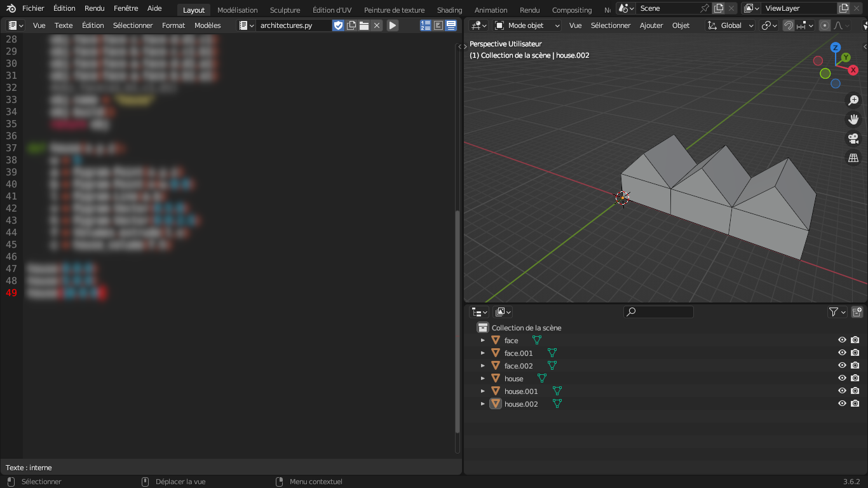Toggle snapping magnet in viewport header
Viewport: 868px width, 488px height.
(x=789, y=25)
